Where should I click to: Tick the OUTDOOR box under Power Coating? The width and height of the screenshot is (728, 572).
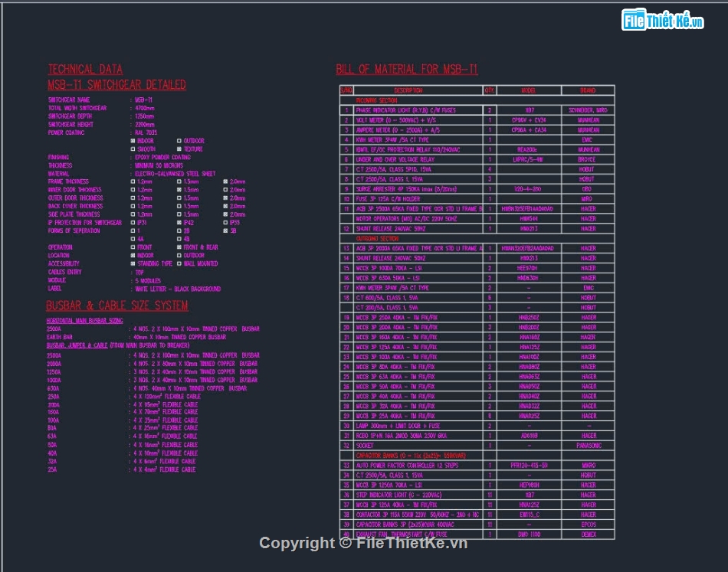[179, 141]
